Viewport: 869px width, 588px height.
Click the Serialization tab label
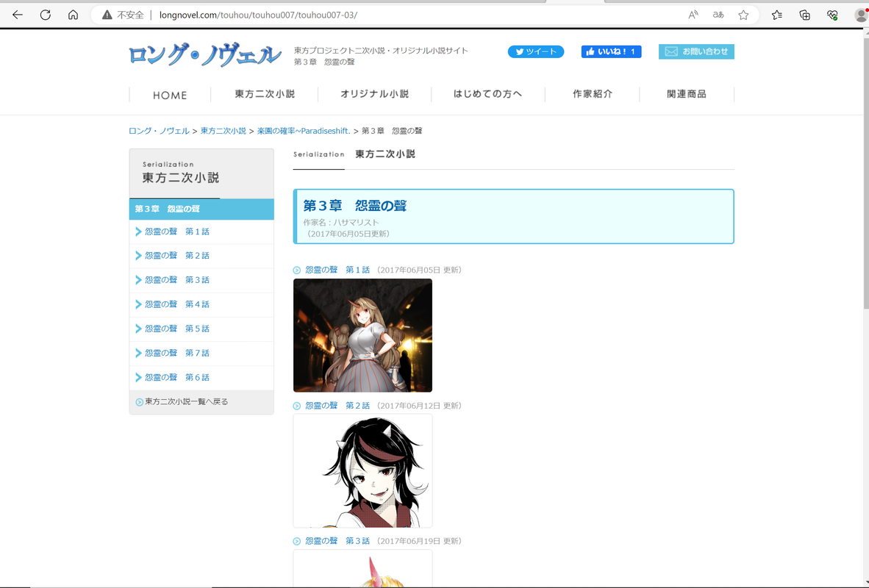tap(318, 154)
